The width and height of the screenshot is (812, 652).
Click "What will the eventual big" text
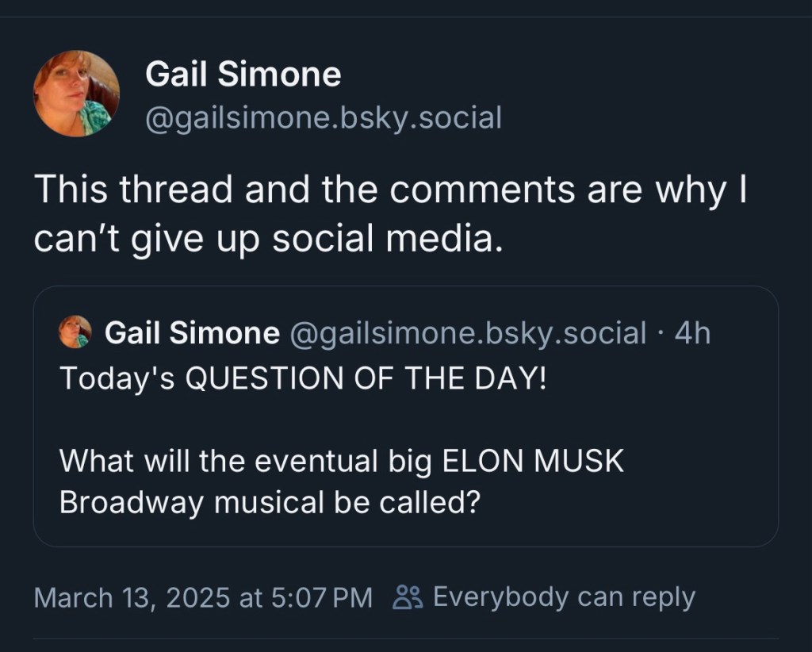[x=238, y=461]
